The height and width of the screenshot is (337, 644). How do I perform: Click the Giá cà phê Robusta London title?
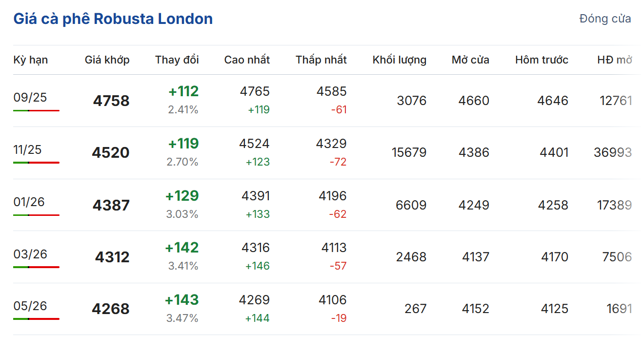(x=113, y=19)
